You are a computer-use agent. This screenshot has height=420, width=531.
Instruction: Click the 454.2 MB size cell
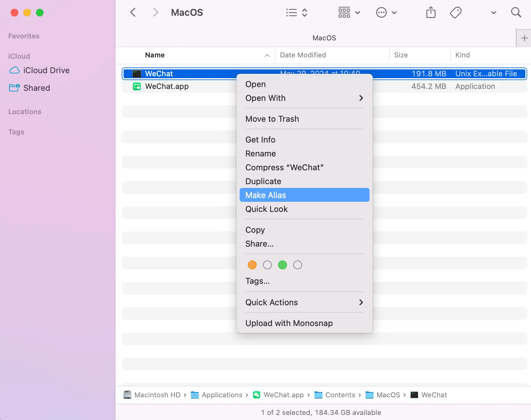(x=429, y=86)
